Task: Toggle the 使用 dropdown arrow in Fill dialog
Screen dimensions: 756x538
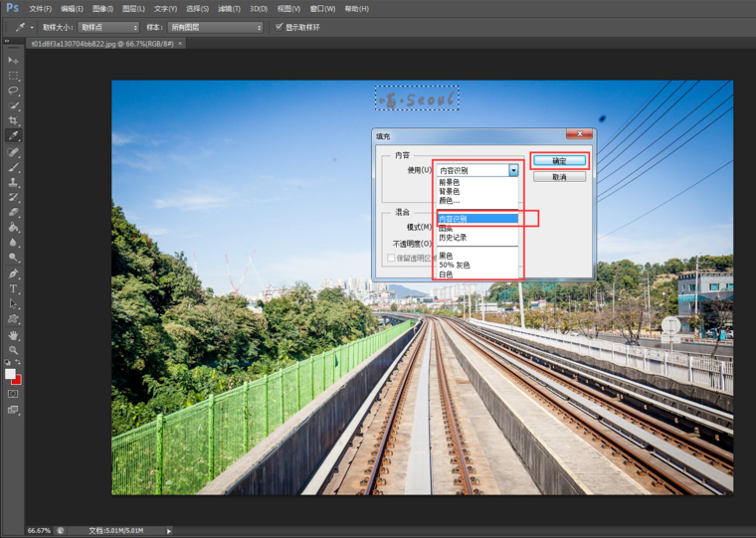Action: pyautogui.click(x=513, y=170)
